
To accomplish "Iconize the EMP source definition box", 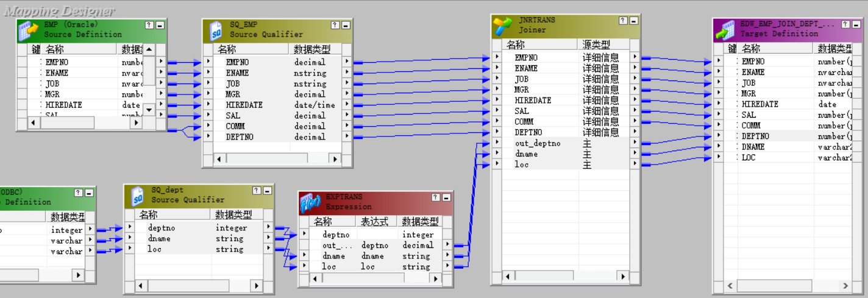I will point(160,26).
